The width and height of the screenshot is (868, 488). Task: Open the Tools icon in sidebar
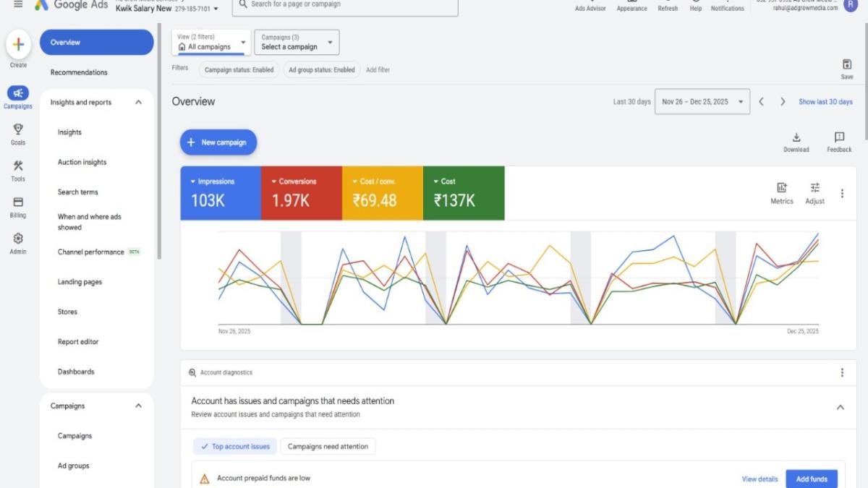click(x=18, y=166)
